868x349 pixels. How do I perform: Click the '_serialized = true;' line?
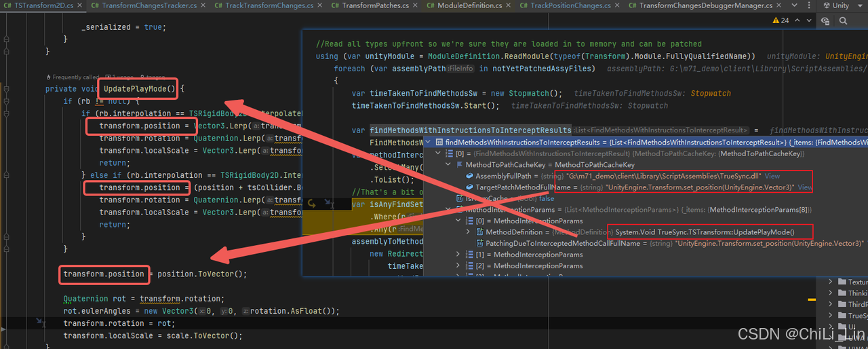pyautogui.click(x=123, y=27)
